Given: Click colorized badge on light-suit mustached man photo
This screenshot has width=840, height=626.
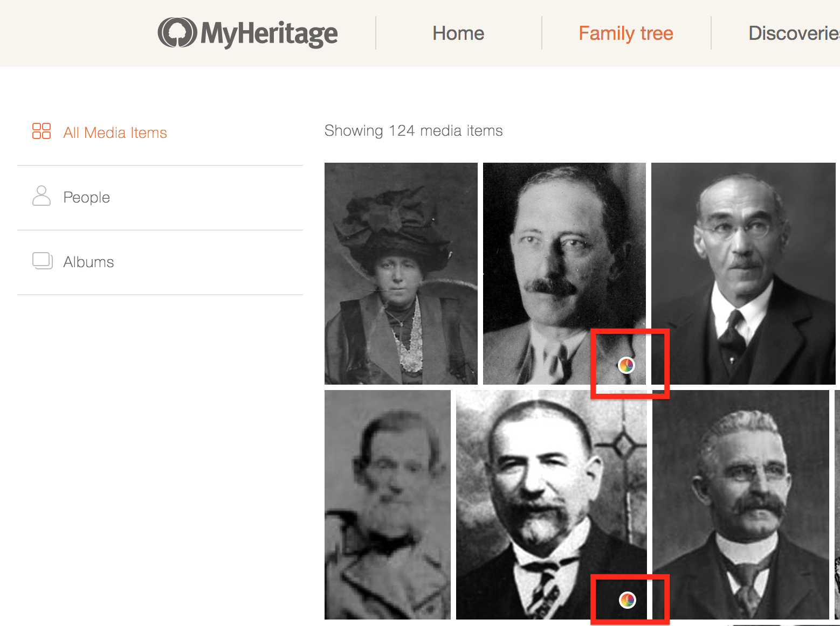Looking at the screenshot, I should [x=626, y=365].
